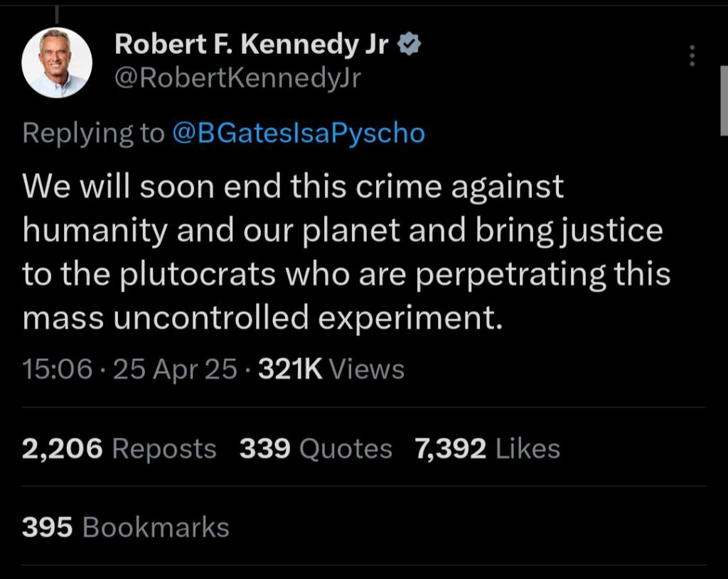The width and height of the screenshot is (728, 579).
Task: Visit the @BGatesIsaPyscho profile link
Action: pyautogui.click(x=299, y=133)
